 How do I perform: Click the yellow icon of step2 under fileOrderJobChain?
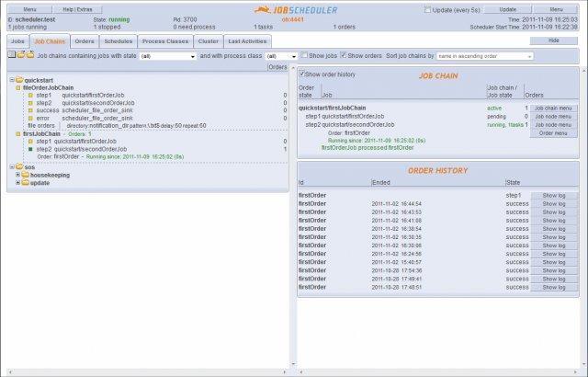(30, 103)
